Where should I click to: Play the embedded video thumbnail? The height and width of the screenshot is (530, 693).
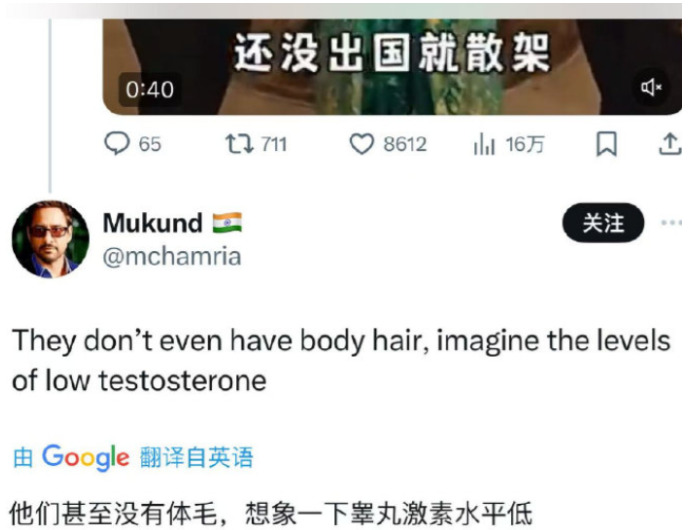(x=392, y=66)
